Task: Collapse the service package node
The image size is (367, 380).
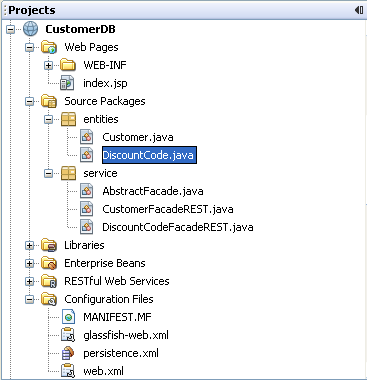Action: coord(49,173)
